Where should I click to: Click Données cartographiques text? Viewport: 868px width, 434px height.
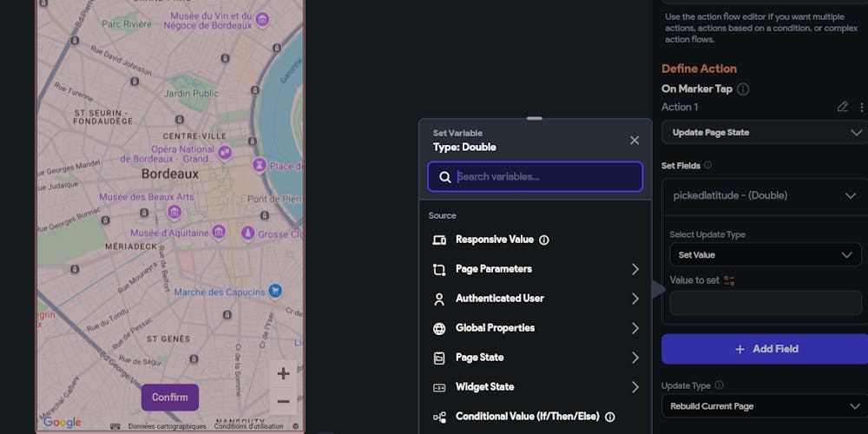tap(168, 427)
